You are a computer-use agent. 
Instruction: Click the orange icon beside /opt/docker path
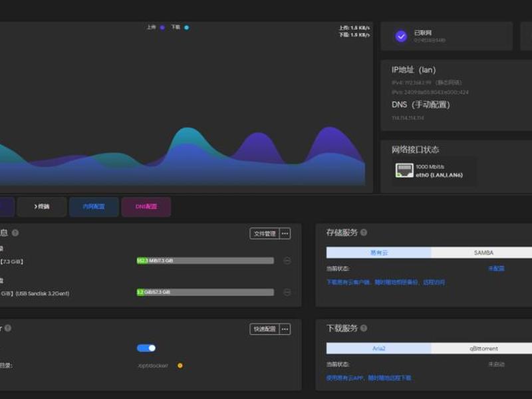tap(180, 365)
